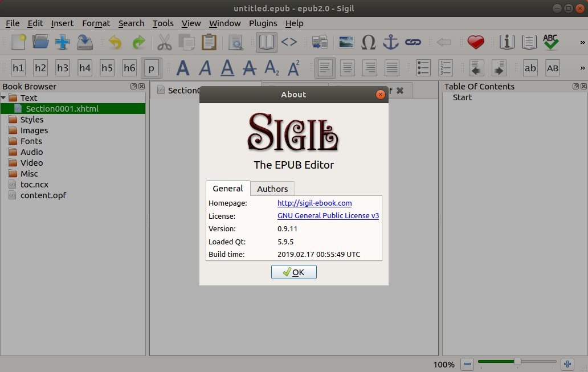Change text to uppercase AB

click(552, 68)
